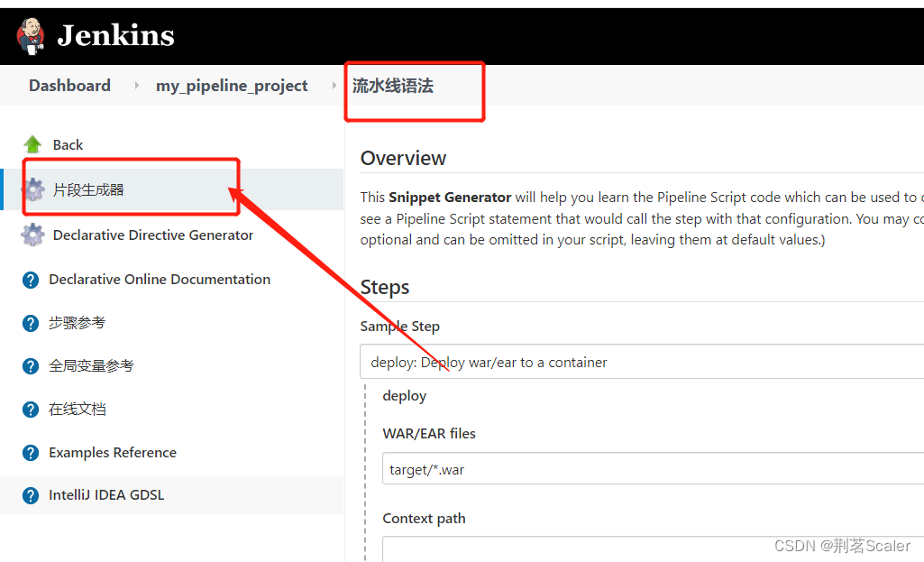Click the WAR/EAR files input field
The image size is (924, 562).
tap(653, 469)
